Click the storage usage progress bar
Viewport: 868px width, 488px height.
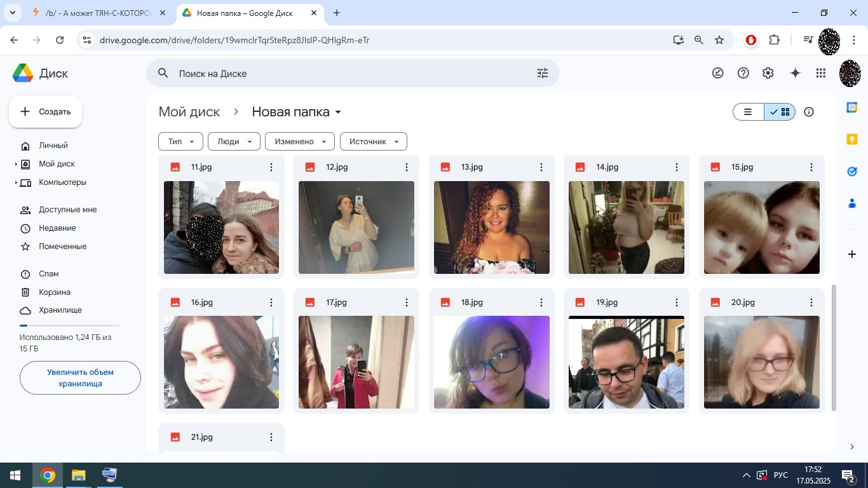(x=69, y=325)
